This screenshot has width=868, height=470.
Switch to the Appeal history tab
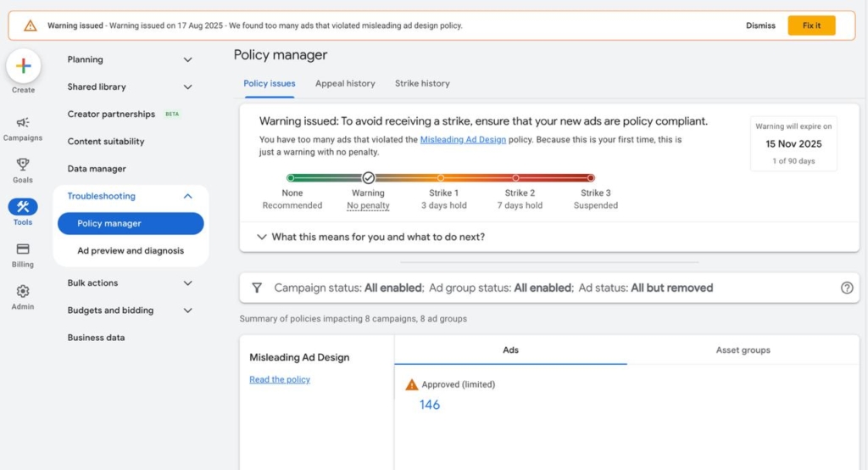345,83
